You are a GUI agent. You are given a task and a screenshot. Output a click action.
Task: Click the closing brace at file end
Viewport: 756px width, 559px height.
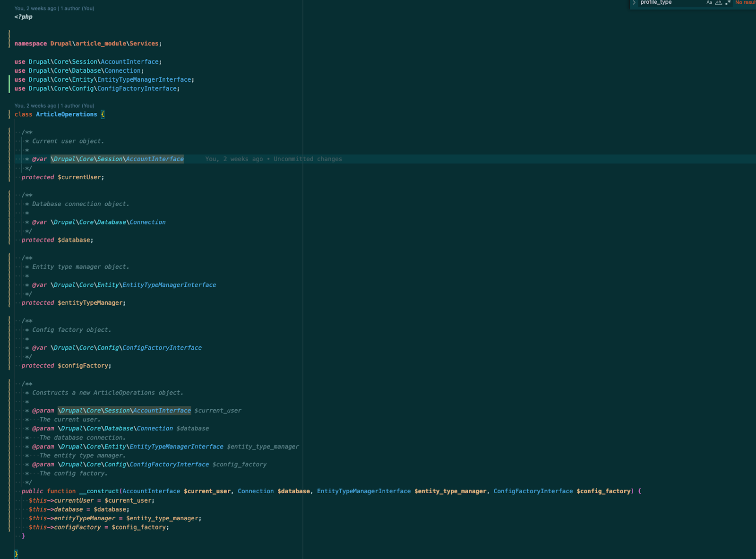coord(16,554)
